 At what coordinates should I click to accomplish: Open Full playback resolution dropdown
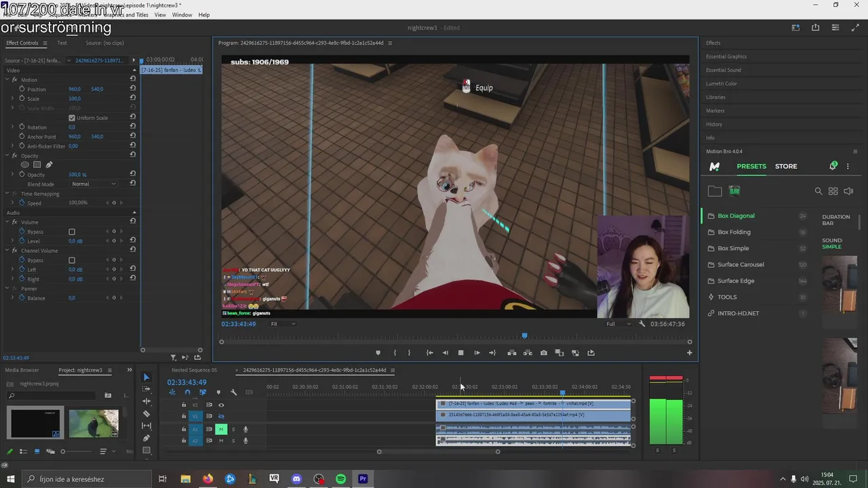coord(618,324)
